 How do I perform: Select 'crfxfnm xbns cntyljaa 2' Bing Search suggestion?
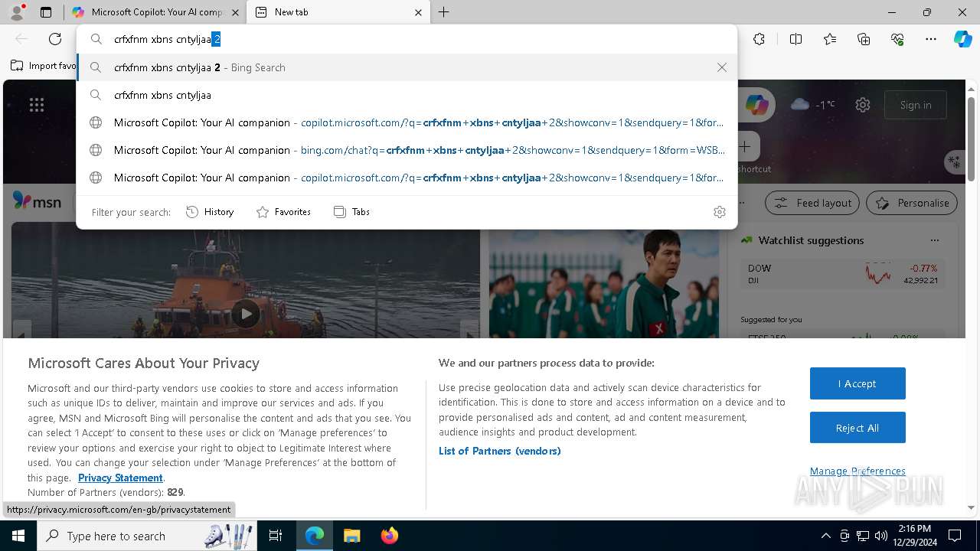(407, 67)
